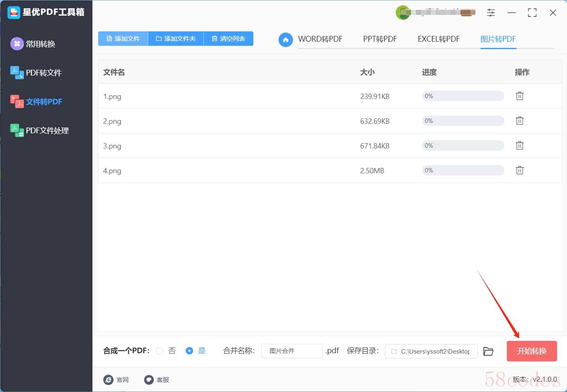Remove 4.png using its trash icon
The width and height of the screenshot is (567, 392).
(x=520, y=170)
